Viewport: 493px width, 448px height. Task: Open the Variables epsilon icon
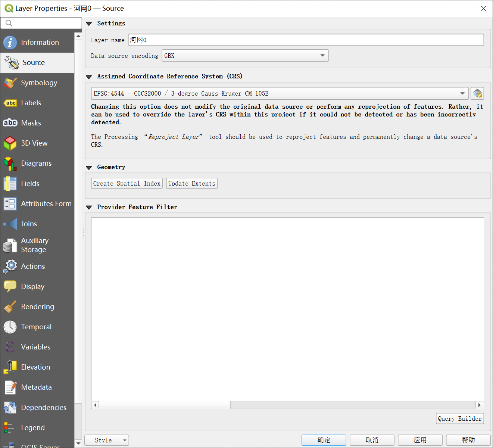tap(10, 347)
